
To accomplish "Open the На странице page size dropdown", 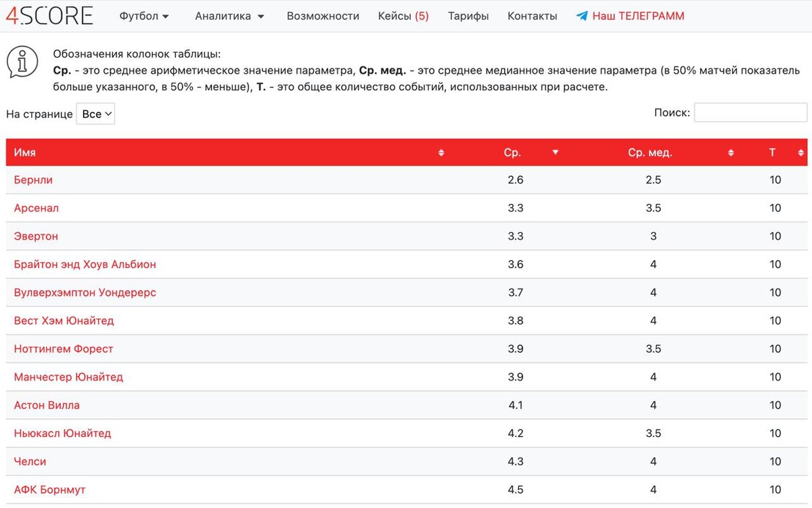I will tap(95, 114).
